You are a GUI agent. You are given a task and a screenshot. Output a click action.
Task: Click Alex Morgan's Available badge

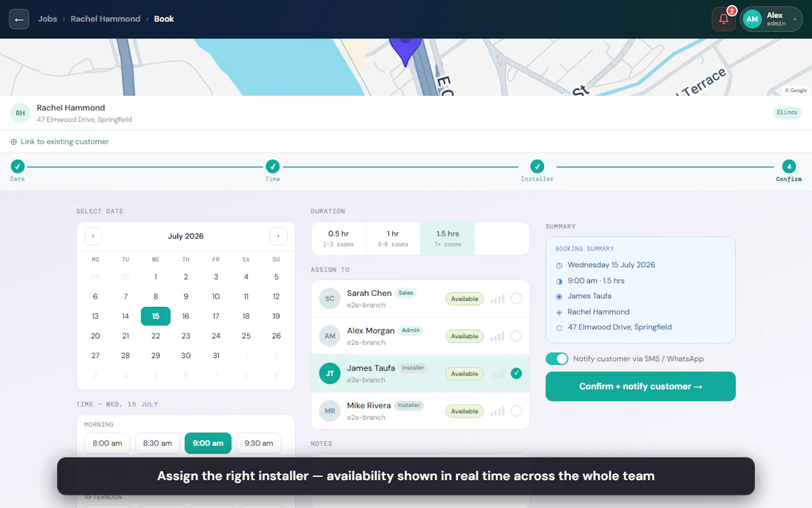[464, 336]
